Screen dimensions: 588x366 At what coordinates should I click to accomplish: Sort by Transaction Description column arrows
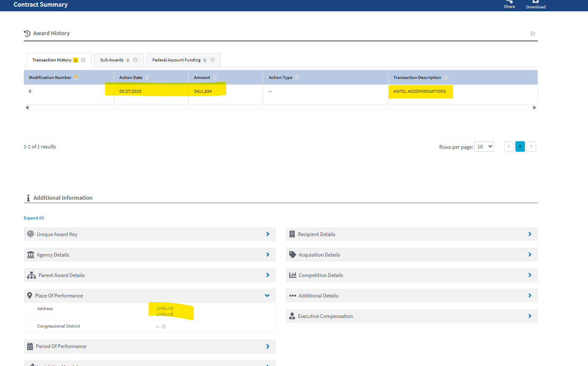click(x=446, y=77)
